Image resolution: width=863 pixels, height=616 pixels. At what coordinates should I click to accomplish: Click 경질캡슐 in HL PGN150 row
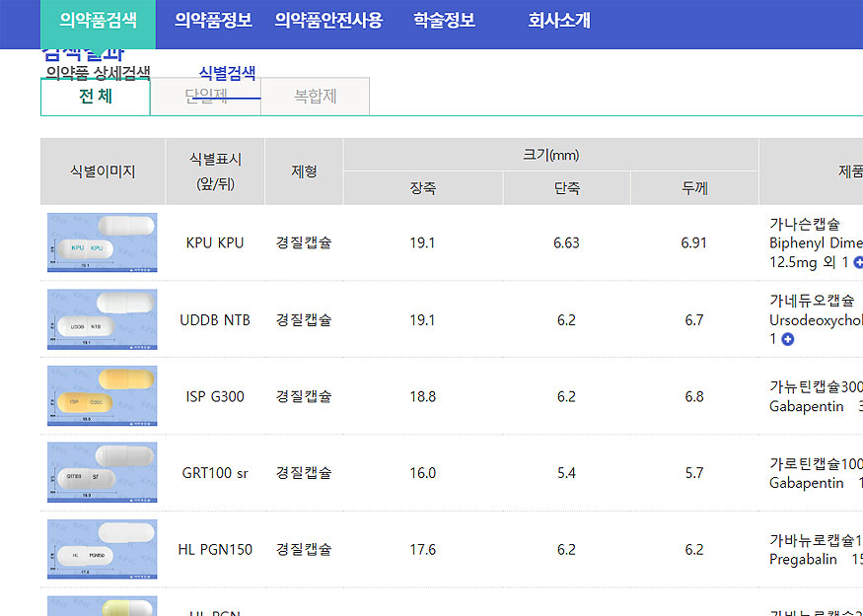[304, 549]
